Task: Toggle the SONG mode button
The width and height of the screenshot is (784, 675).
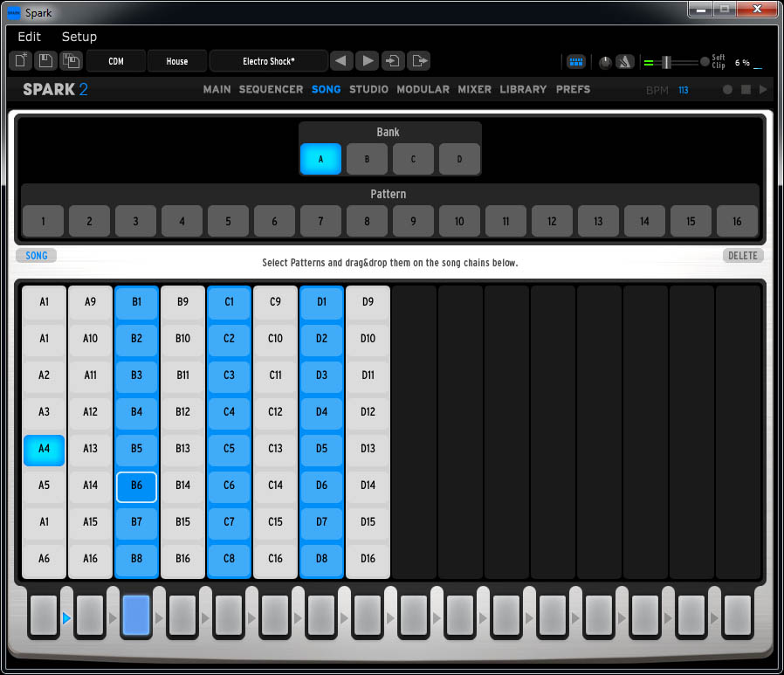Action: click(x=37, y=256)
